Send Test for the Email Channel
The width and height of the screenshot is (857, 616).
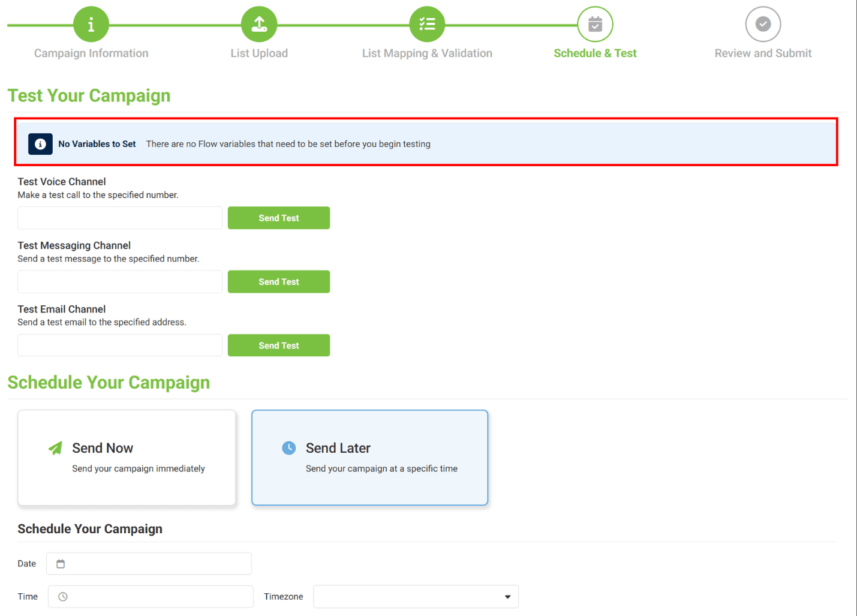click(x=279, y=345)
